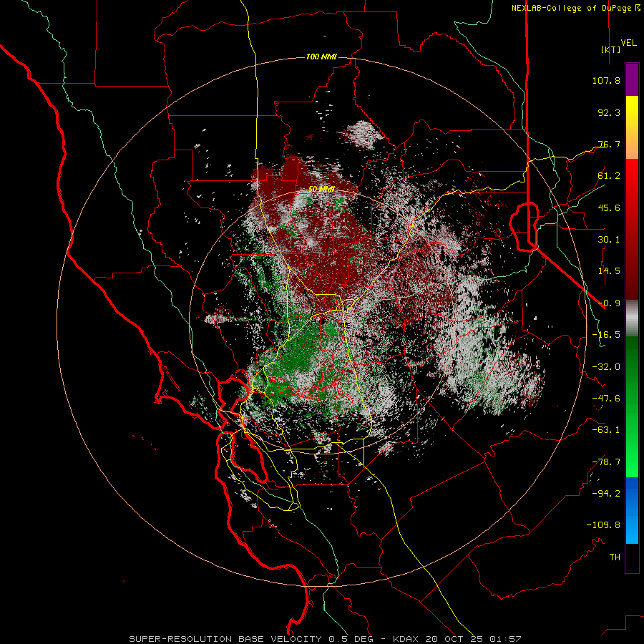Select the 61.2 legend value
The width and height of the screenshot is (644, 644).
[609, 176]
